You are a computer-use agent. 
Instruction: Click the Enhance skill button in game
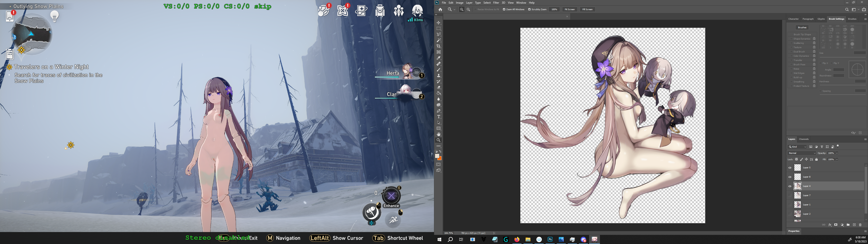point(391,196)
